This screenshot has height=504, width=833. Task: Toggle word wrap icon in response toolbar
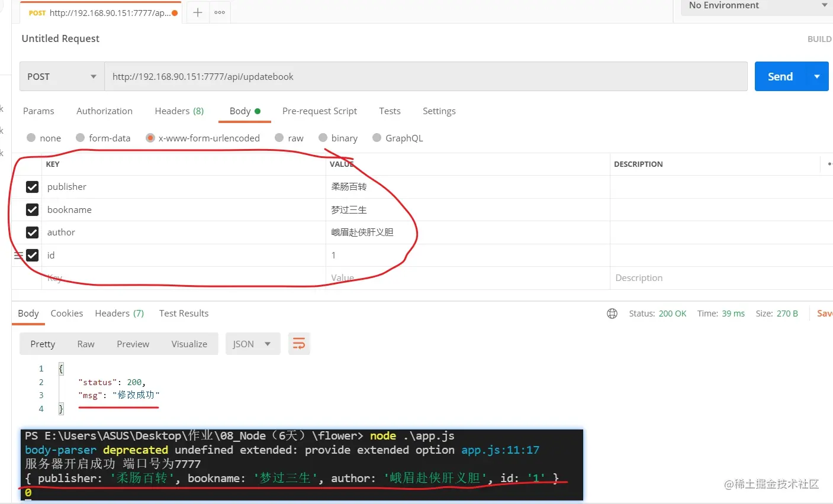299,344
